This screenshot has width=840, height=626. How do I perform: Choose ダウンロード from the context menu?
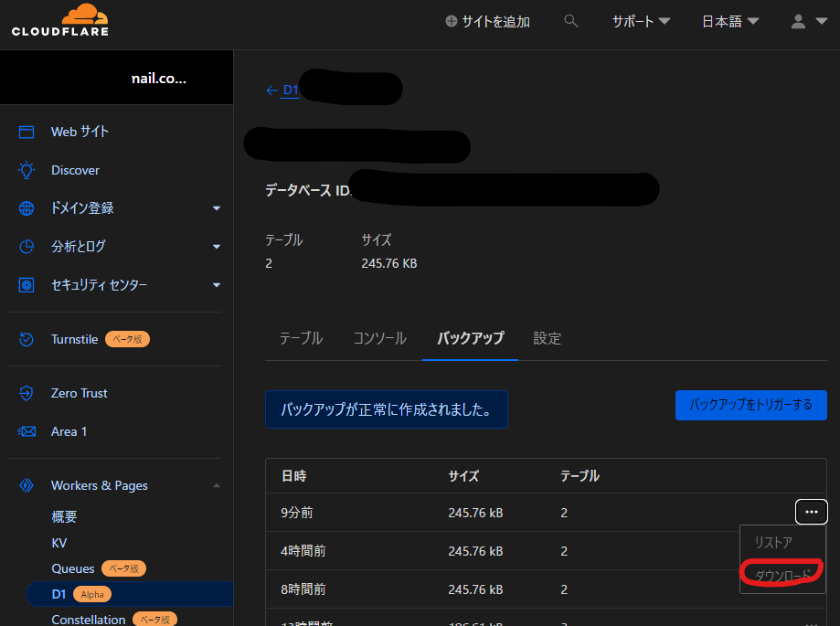[782, 575]
